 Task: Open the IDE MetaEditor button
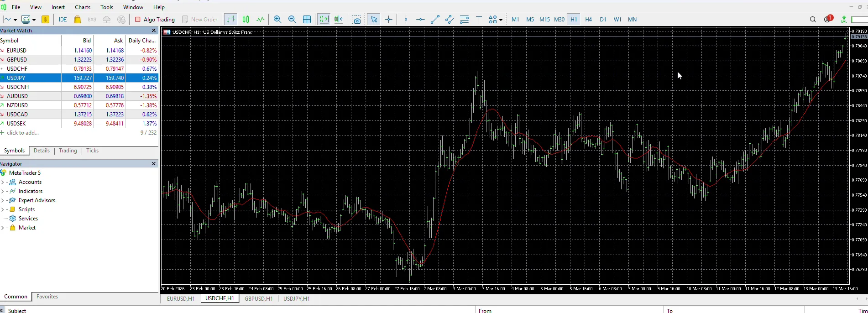[x=63, y=20]
